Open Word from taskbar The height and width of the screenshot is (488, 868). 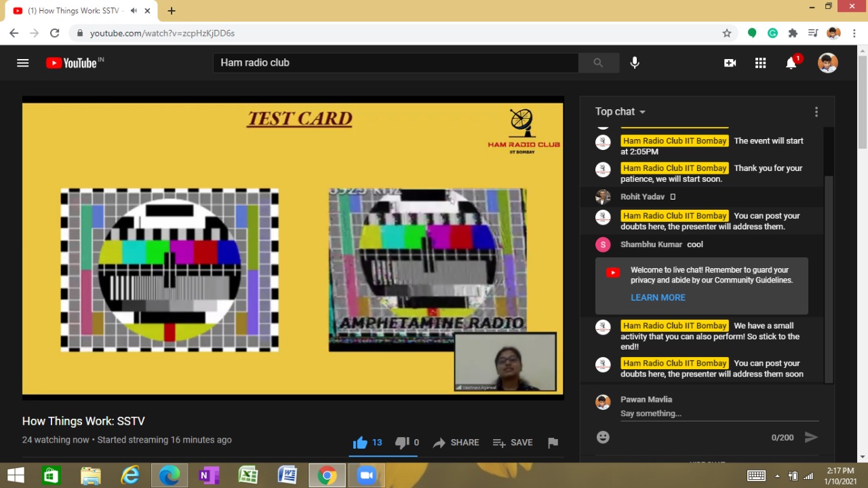click(287, 475)
